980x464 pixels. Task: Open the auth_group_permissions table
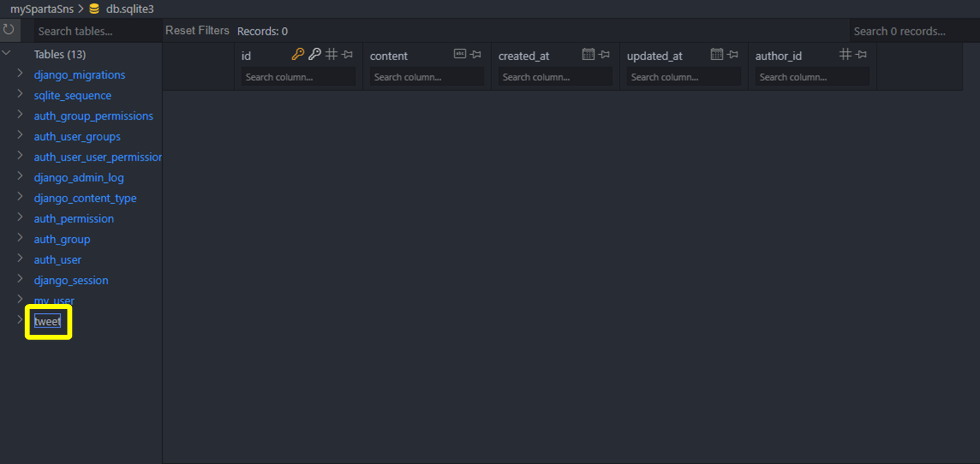(x=93, y=116)
